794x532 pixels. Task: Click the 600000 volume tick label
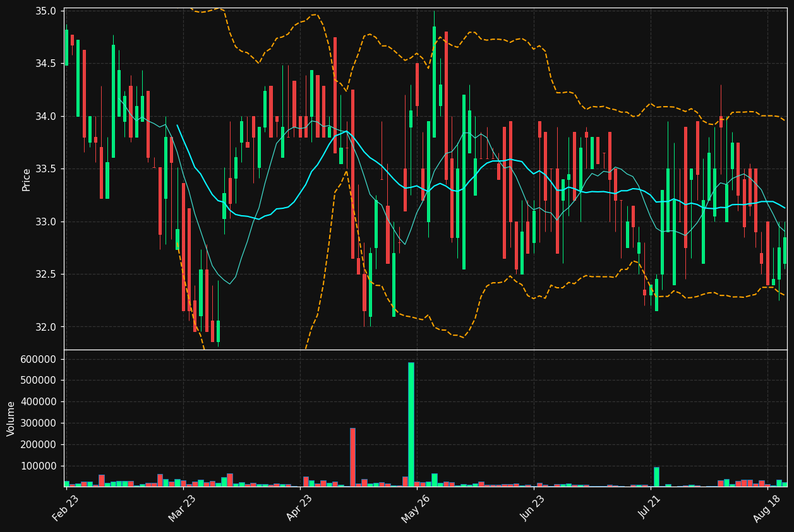(x=39, y=359)
